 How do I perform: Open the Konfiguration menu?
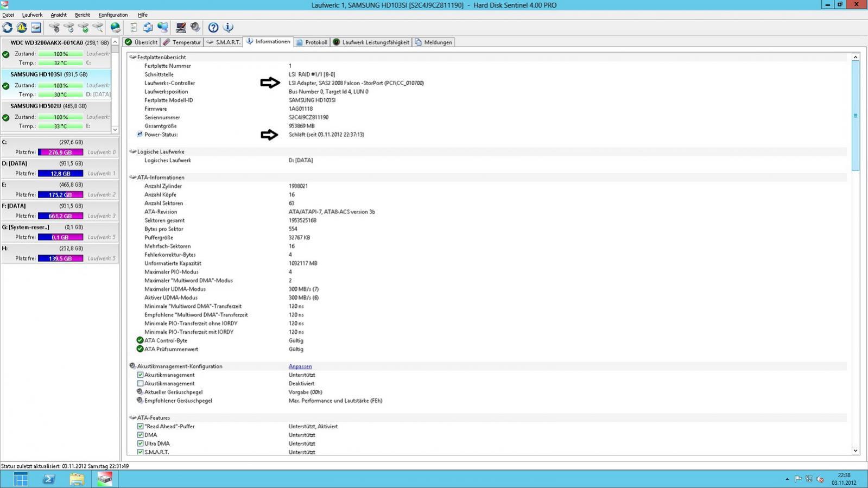pos(113,15)
